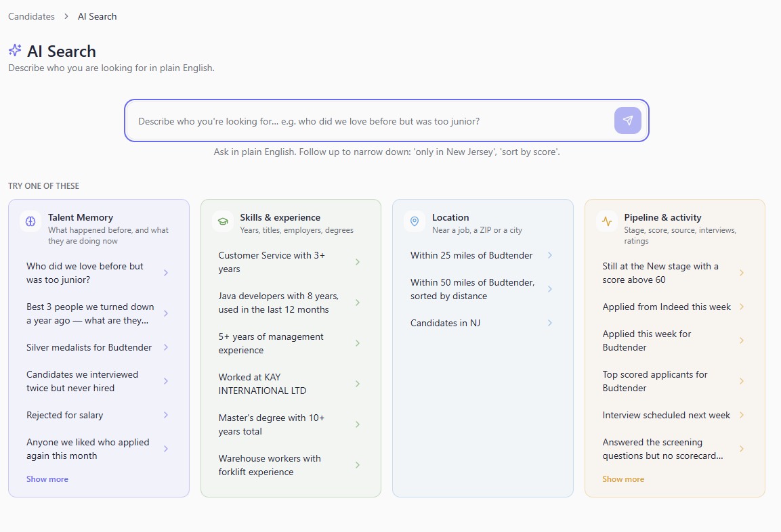Click the Skills & experience graduation cap icon
Viewport: 781px width, 532px height.
click(x=223, y=221)
